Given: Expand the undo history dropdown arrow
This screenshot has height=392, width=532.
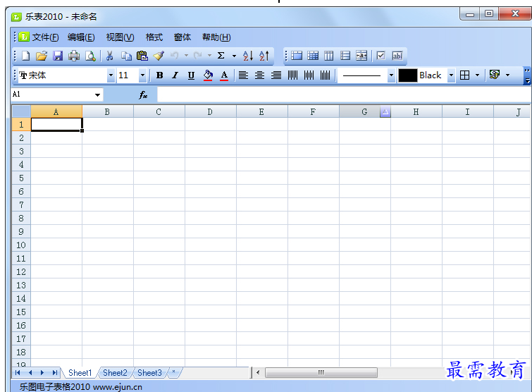Looking at the screenshot, I should 186,55.
